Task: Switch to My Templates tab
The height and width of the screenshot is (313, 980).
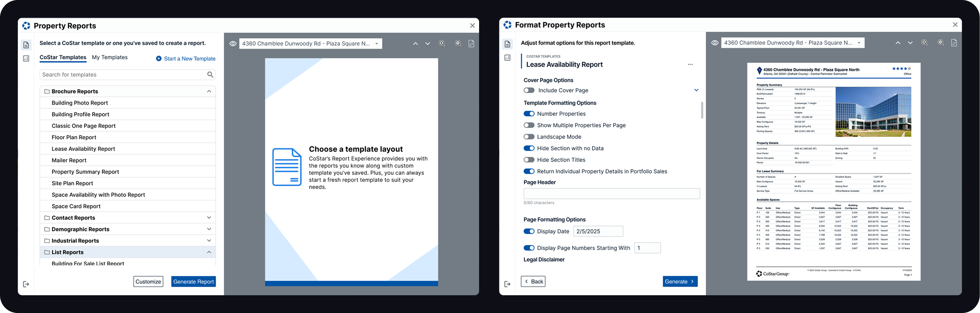Action: click(109, 57)
